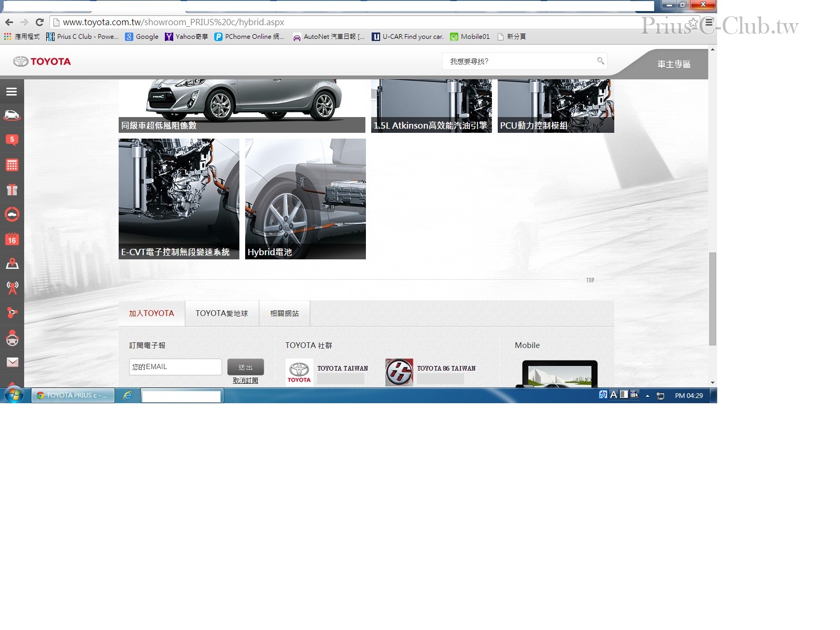This screenshot has width=840, height=630.
Task: Click the steering wheel driver sidebar icon
Action: [12, 338]
